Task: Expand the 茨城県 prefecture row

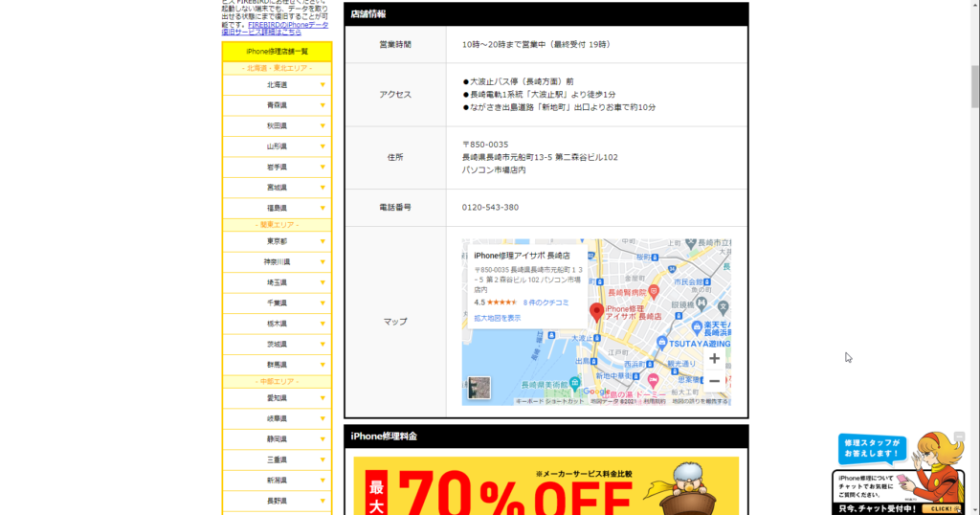Action: tap(277, 345)
